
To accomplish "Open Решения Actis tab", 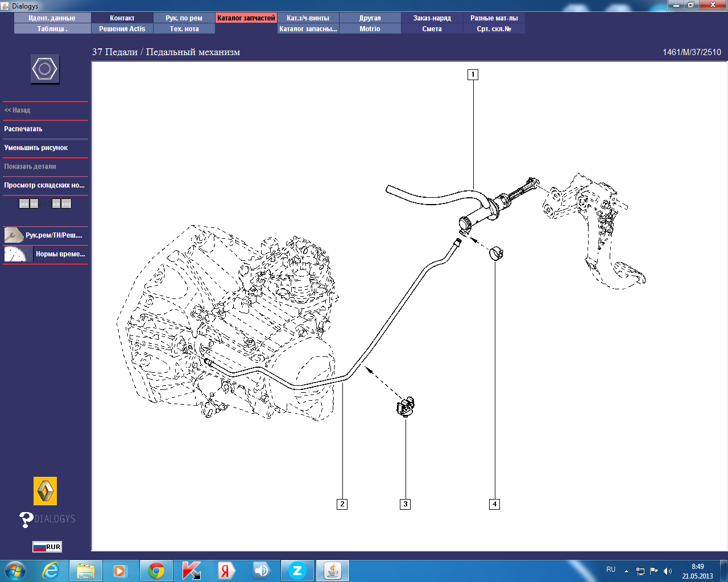I will point(122,29).
